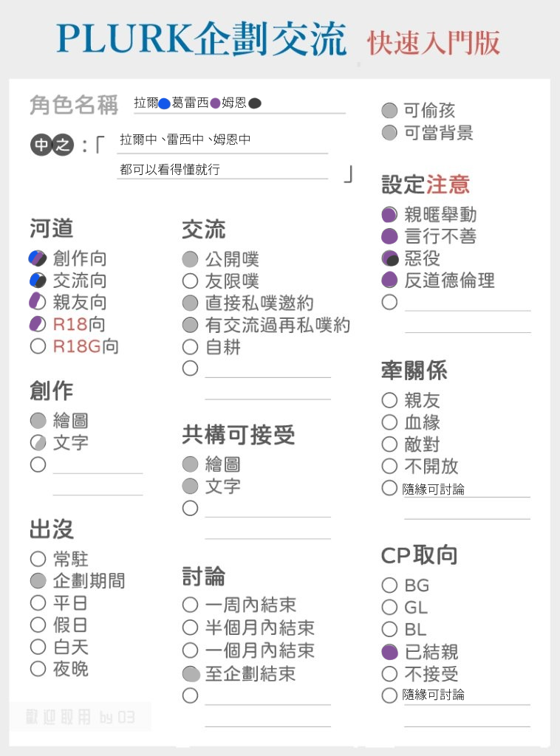Click the 歡迎取用 by 03 watermark

(81, 717)
